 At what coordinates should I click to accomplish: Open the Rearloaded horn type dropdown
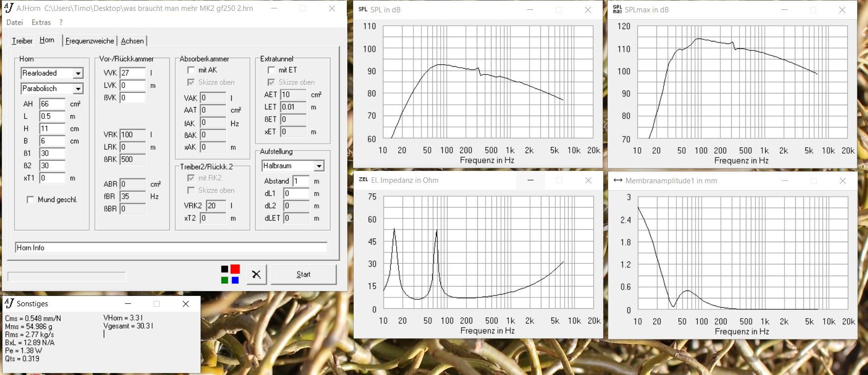[78, 73]
